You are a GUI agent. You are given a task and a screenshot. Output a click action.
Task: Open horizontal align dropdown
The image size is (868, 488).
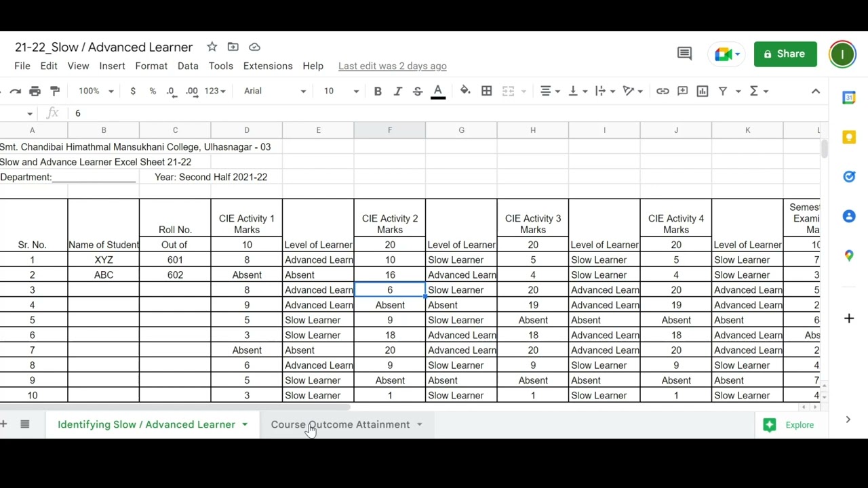pyautogui.click(x=550, y=91)
